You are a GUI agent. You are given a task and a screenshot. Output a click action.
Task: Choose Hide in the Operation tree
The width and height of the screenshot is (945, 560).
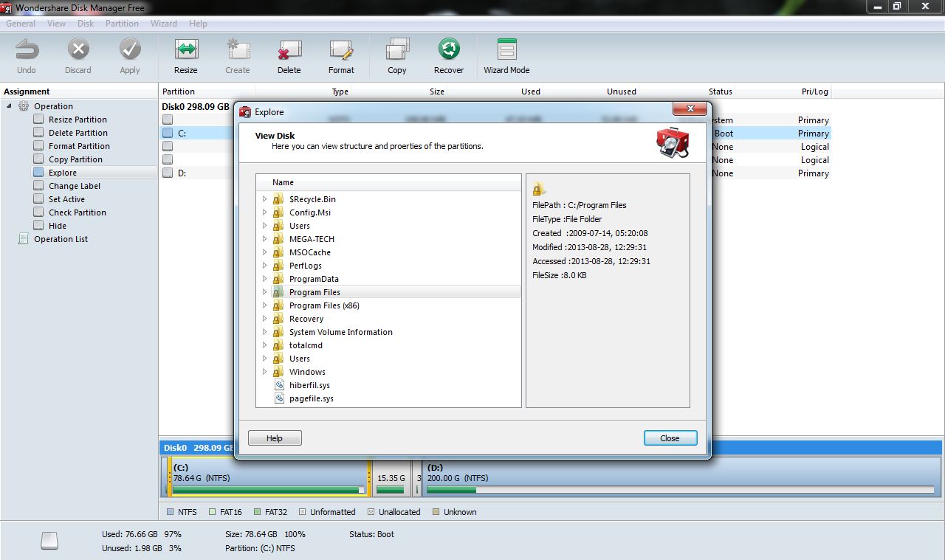(x=58, y=226)
